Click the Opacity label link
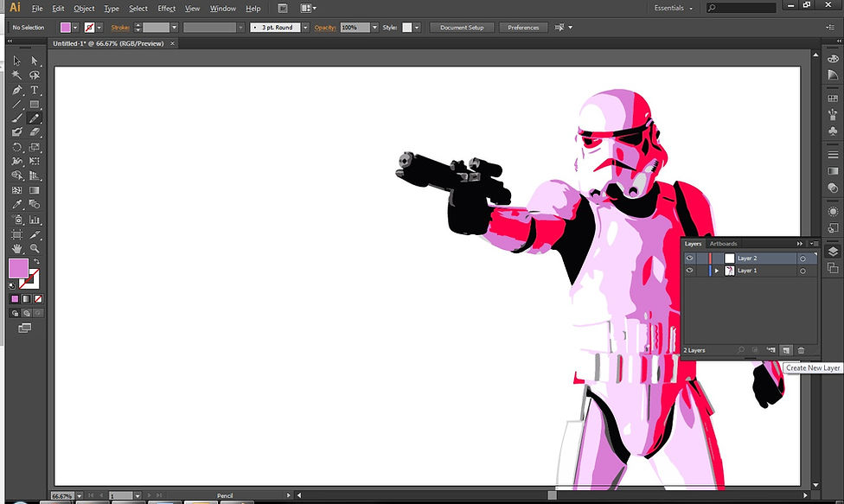 coord(325,28)
